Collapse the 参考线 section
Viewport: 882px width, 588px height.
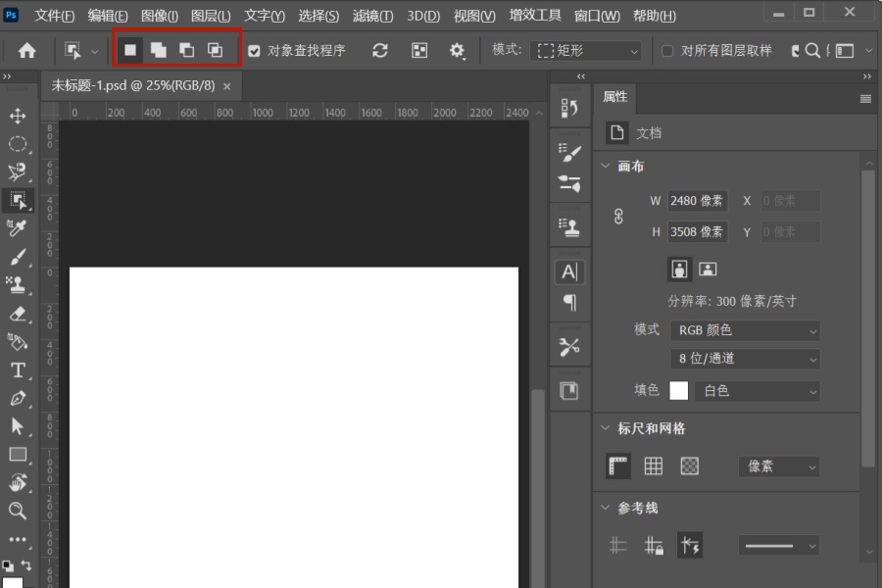coord(606,508)
